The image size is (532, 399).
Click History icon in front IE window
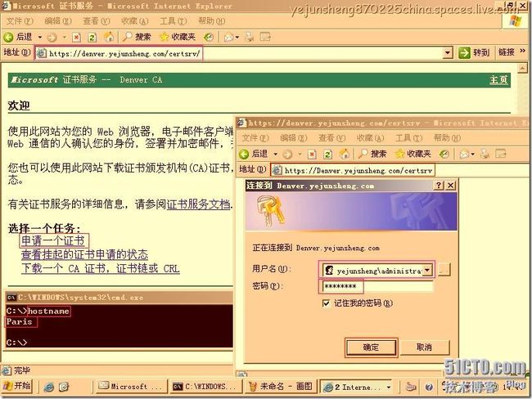pos(444,155)
